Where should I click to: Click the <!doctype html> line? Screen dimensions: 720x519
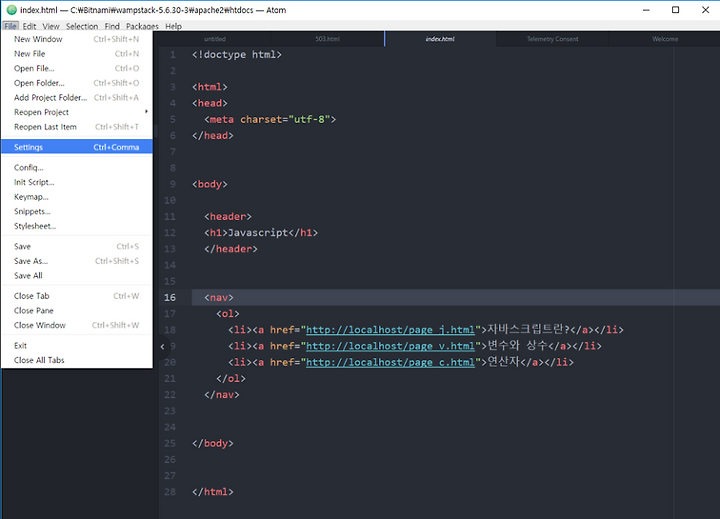(237, 55)
